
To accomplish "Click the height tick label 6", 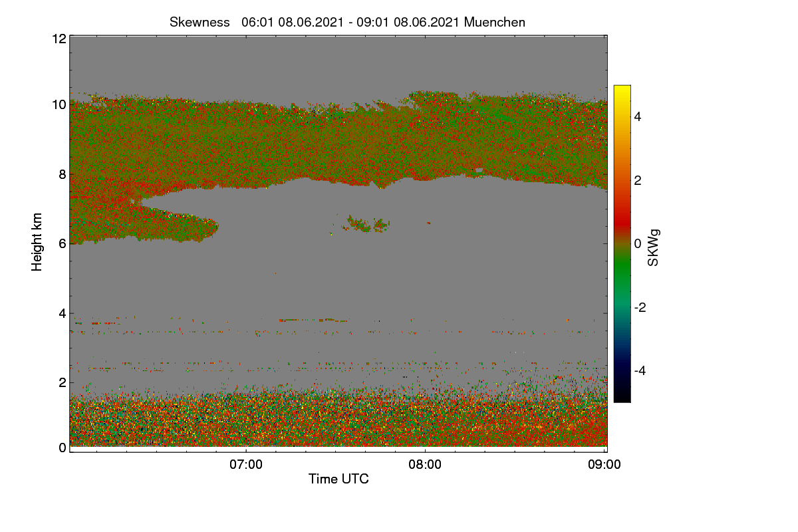I will (63, 243).
